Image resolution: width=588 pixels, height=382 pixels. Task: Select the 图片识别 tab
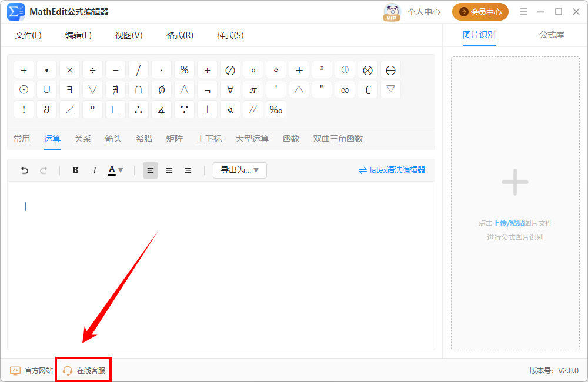pos(479,35)
